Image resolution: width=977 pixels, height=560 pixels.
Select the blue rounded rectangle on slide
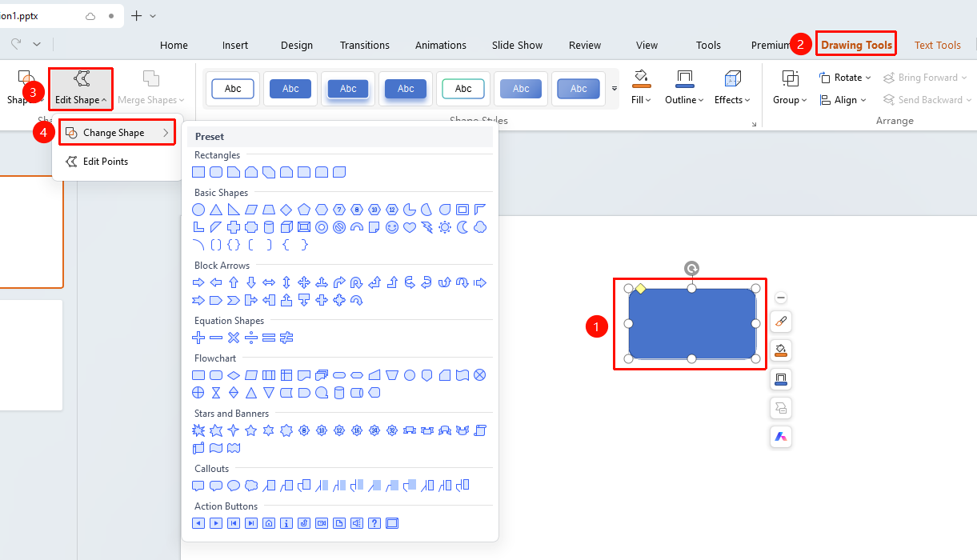692,323
